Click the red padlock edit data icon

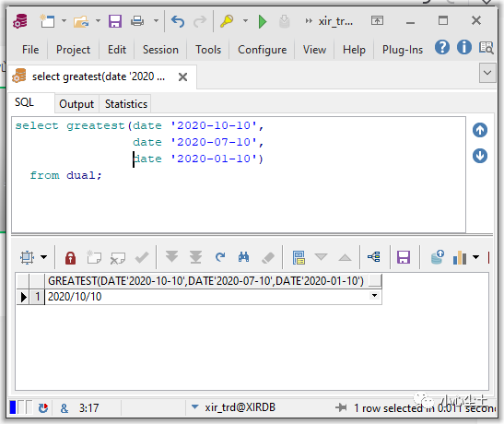(x=70, y=257)
